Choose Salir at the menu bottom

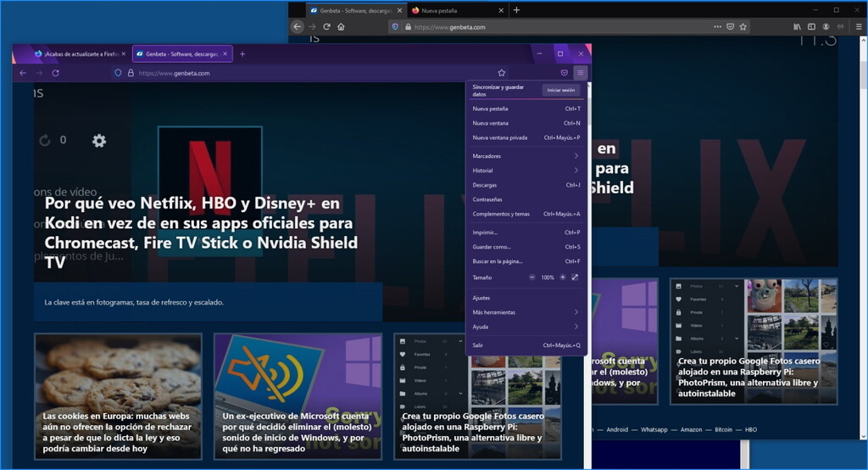[x=526, y=345]
